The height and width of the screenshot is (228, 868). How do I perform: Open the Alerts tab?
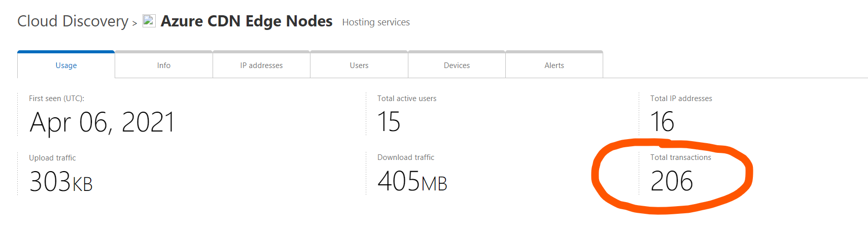point(554,65)
